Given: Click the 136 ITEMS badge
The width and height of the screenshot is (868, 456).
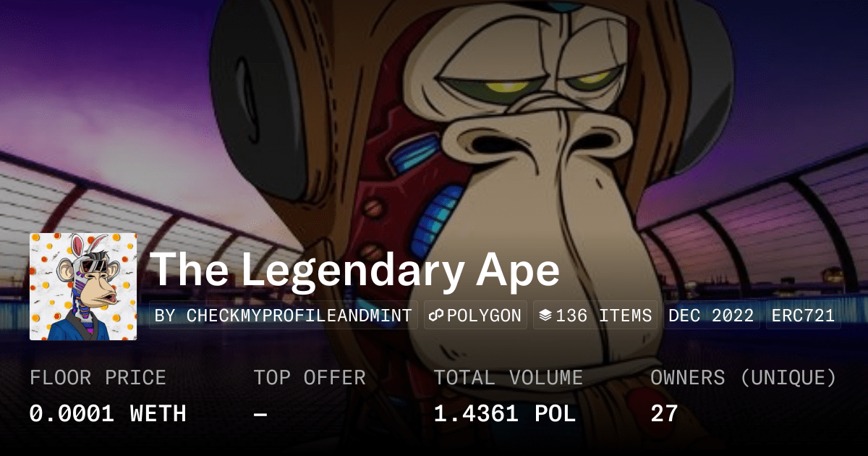Looking at the screenshot, I should 596,316.
